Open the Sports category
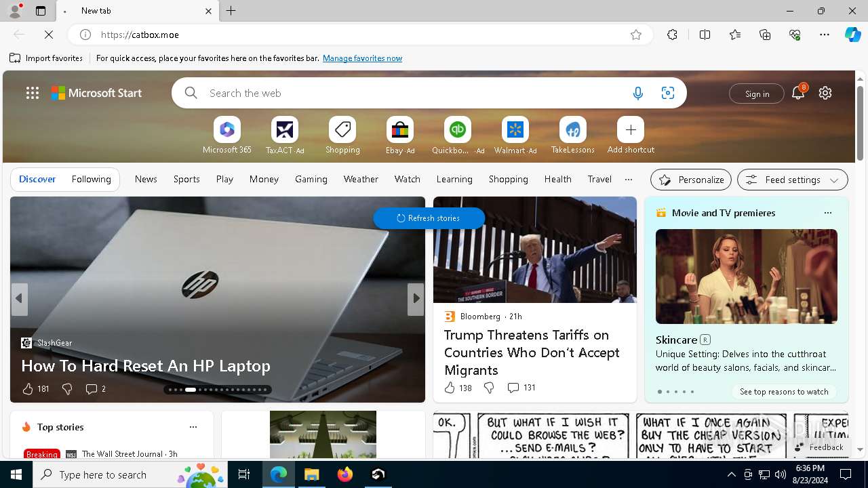 click(x=186, y=179)
